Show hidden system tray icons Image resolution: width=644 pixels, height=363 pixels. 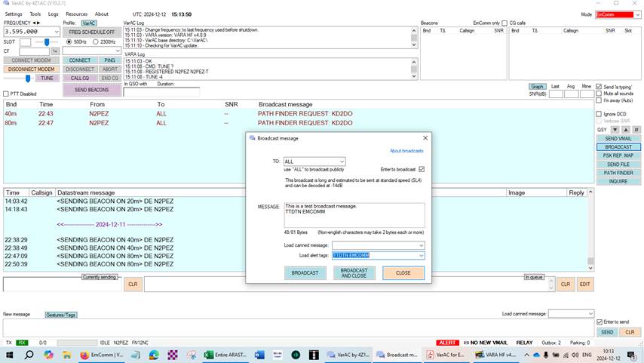pos(526,355)
